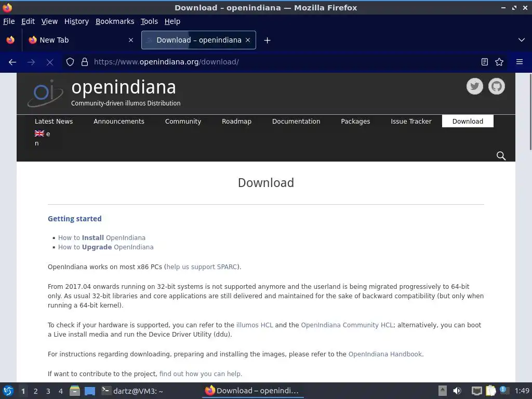Bookmark this page with the star icon
Image resolution: width=532 pixels, height=399 pixels.
499,62
